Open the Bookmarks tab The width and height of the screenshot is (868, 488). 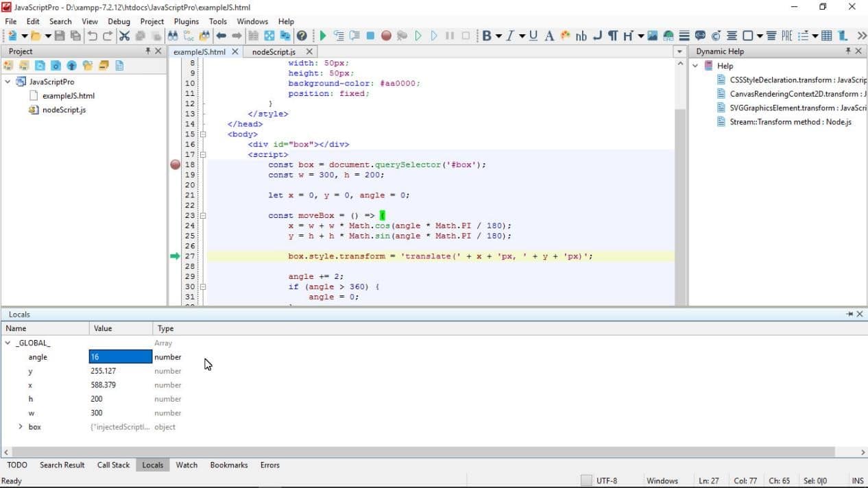coord(229,465)
